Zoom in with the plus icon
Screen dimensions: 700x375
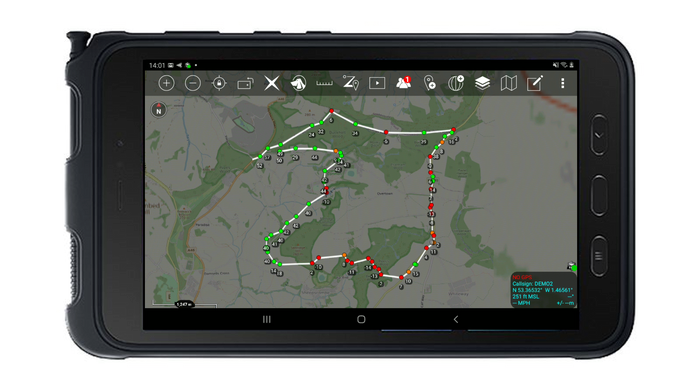point(167,83)
